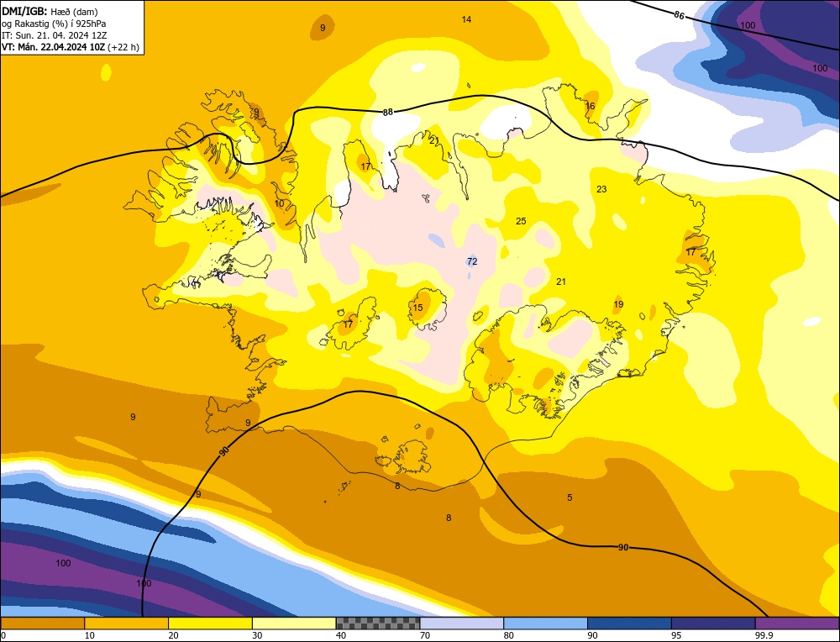Click the humidity value 14 on the map

pos(466,19)
